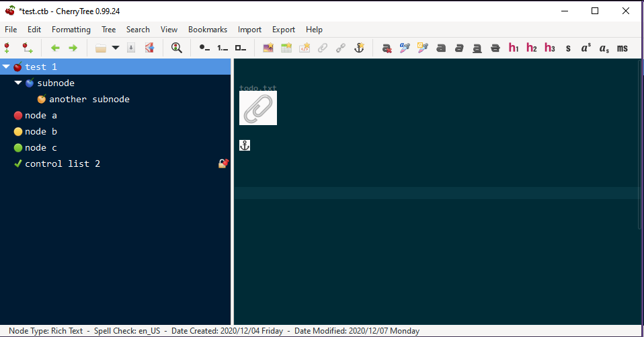Add a new subnode from toolbar
Image resolution: width=644 pixels, height=337 pixels.
pyautogui.click(x=28, y=48)
